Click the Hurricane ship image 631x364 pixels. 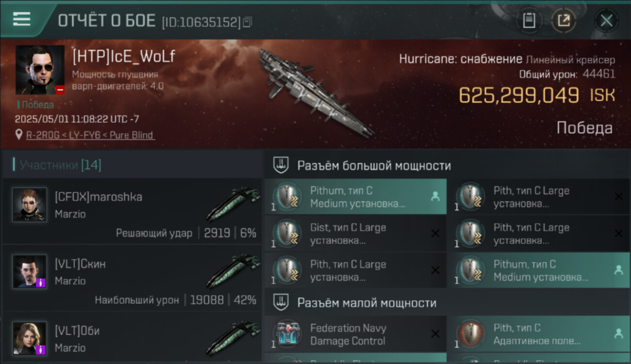315,91
